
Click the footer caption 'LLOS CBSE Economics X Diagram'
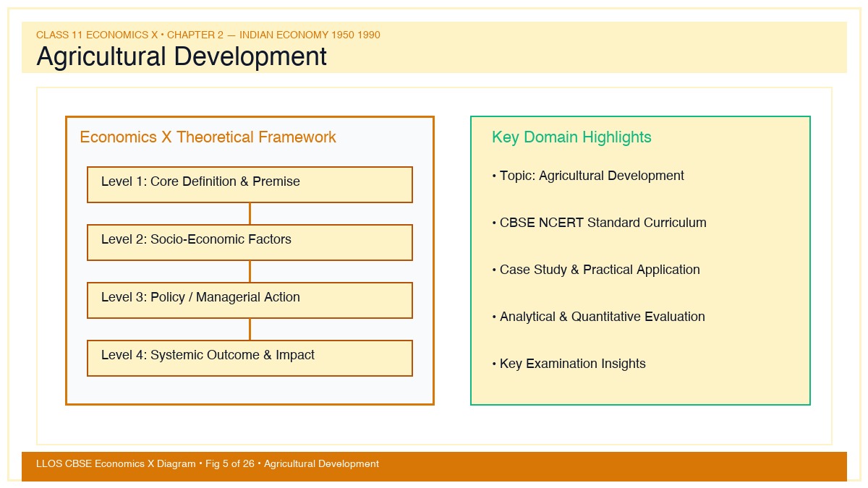(208, 463)
